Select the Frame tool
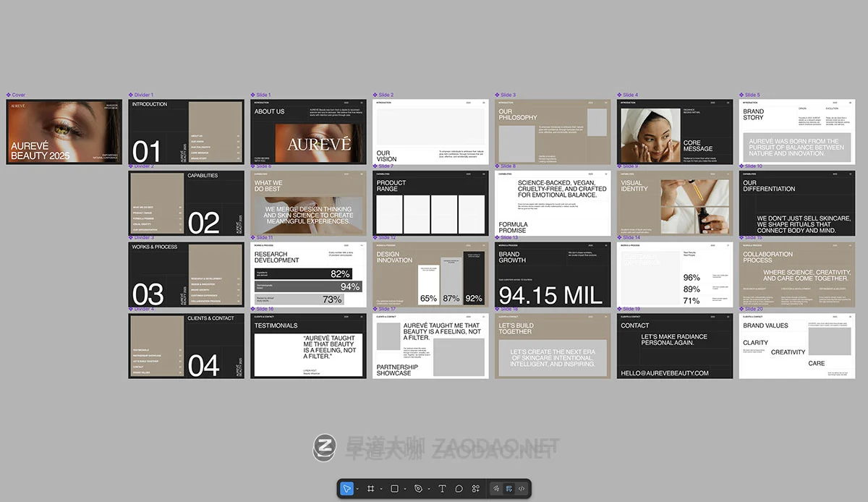Image resolution: width=868 pixels, height=502 pixels. coord(371,489)
